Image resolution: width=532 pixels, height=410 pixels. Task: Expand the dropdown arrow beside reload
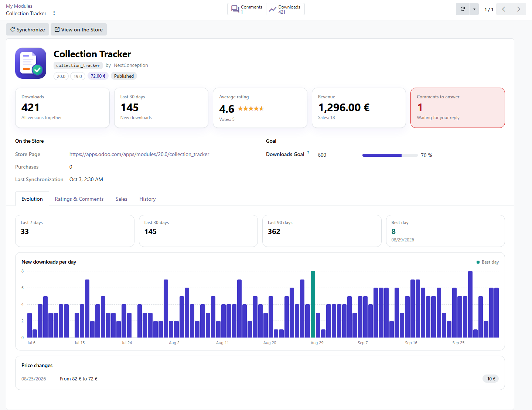(x=474, y=9)
